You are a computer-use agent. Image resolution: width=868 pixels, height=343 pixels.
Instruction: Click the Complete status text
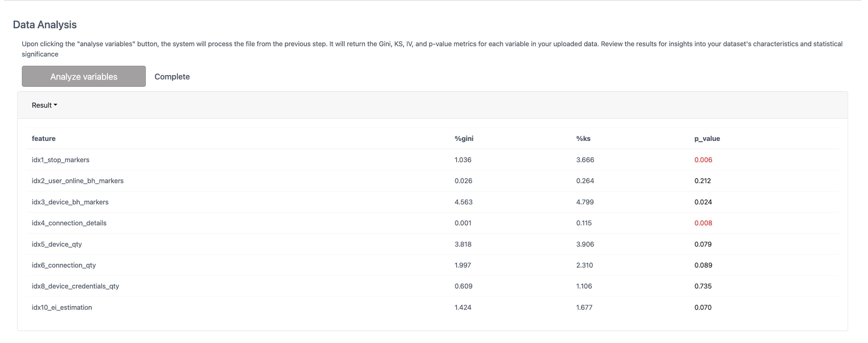tap(172, 76)
